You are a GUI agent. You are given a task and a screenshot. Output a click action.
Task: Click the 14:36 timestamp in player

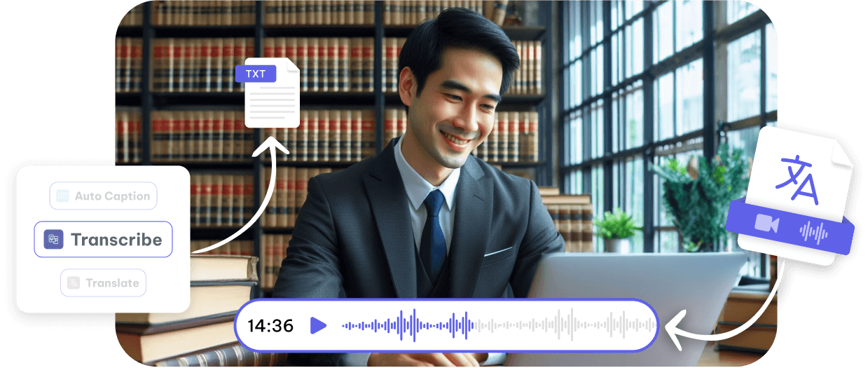tap(270, 325)
